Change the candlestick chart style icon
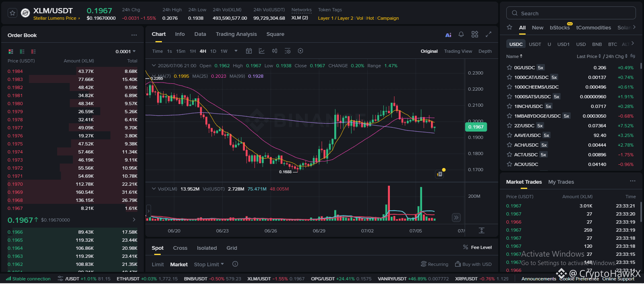Image resolution: width=644 pixels, height=284 pixels. click(x=275, y=51)
